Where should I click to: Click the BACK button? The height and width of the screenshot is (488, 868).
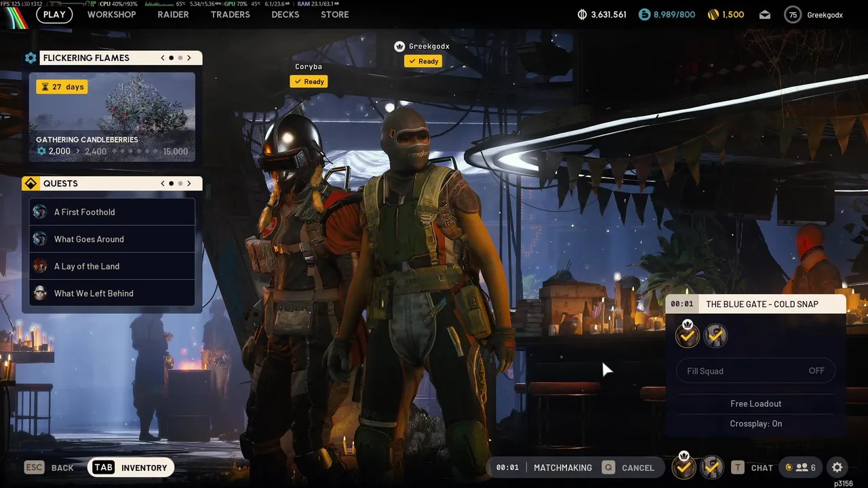tap(62, 468)
